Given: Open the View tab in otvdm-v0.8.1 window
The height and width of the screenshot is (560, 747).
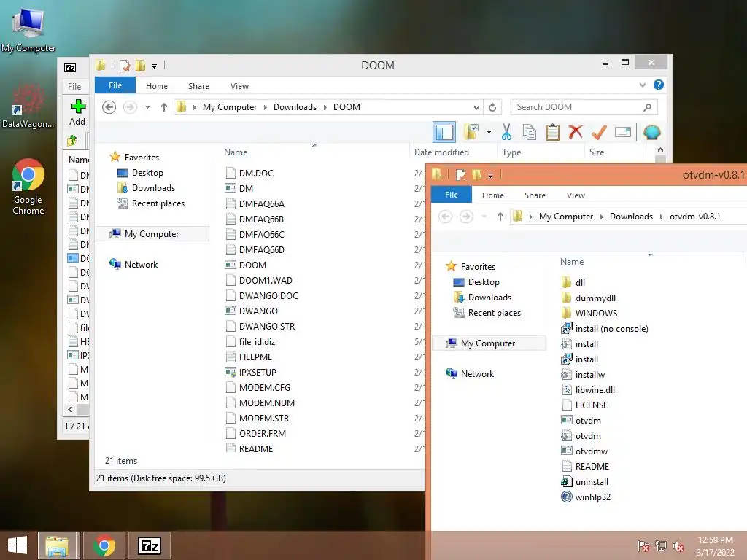Looking at the screenshot, I should pyautogui.click(x=576, y=195).
